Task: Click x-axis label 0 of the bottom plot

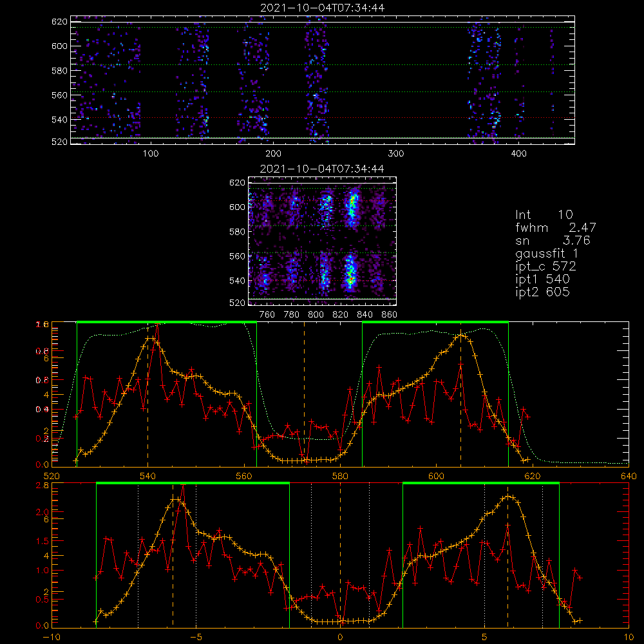Action: [x=340, y=637]
